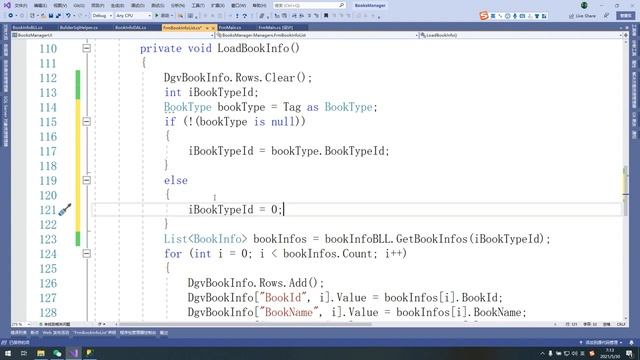Open WeChat from the taskbar
The width and height of the screenshot is (640, 360).
coord(57,353)
